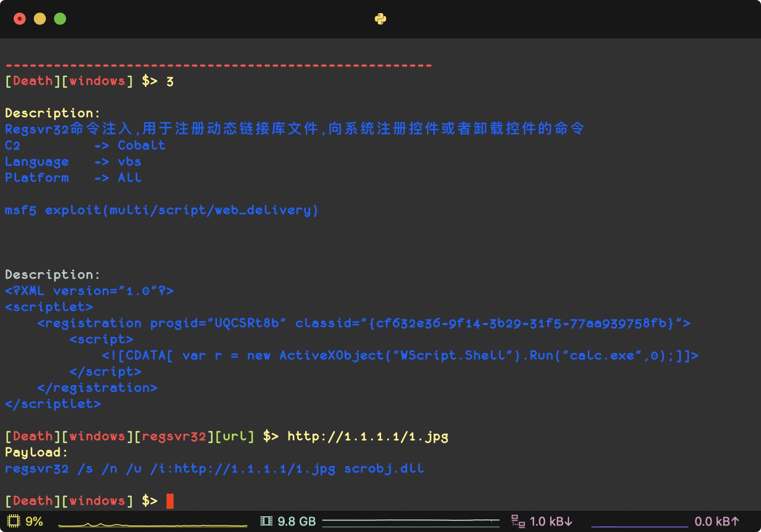Click the 'Language -> vbs' line
Image resolution: width=761 pixels, height=532 pixels.
tap(73, 162)
